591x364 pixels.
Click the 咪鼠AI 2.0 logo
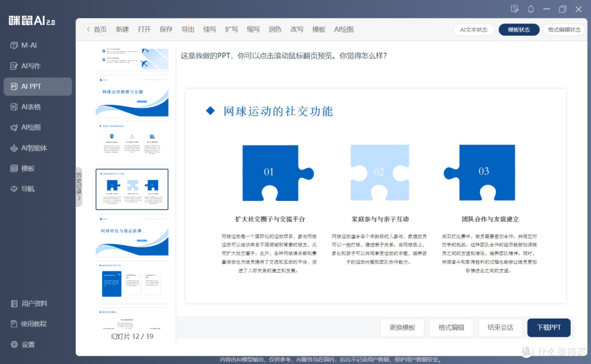click(x=32, y=20)
